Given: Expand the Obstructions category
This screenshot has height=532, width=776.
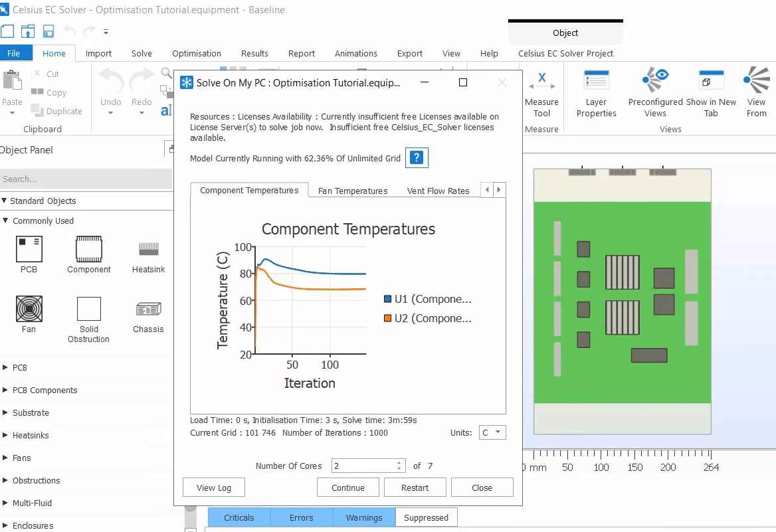Looking at the screenshot, I should 5,480.
